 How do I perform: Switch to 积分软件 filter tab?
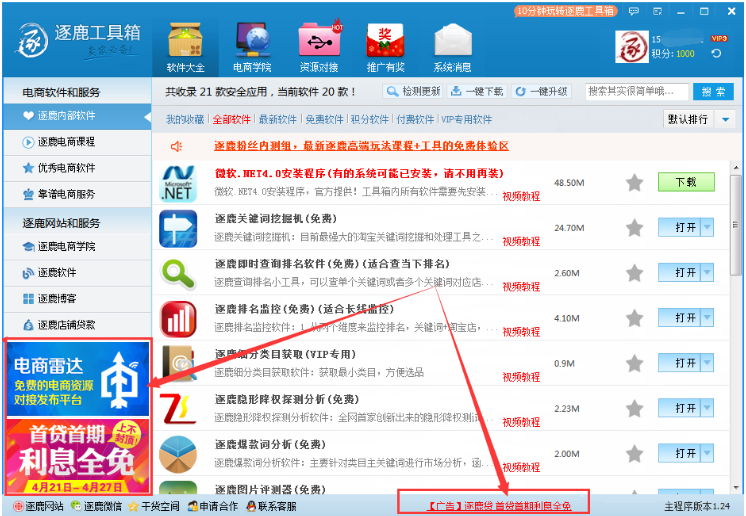point(370,119)
